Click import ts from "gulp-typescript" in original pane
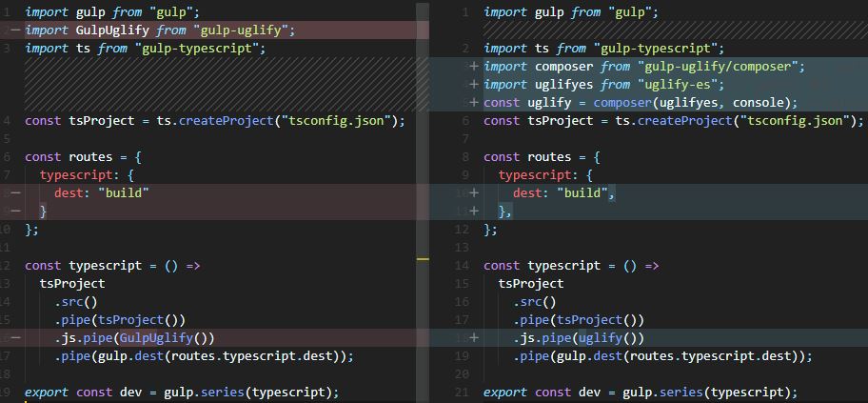Viewport: 868px width, 403px height. (x=146, y=49)
